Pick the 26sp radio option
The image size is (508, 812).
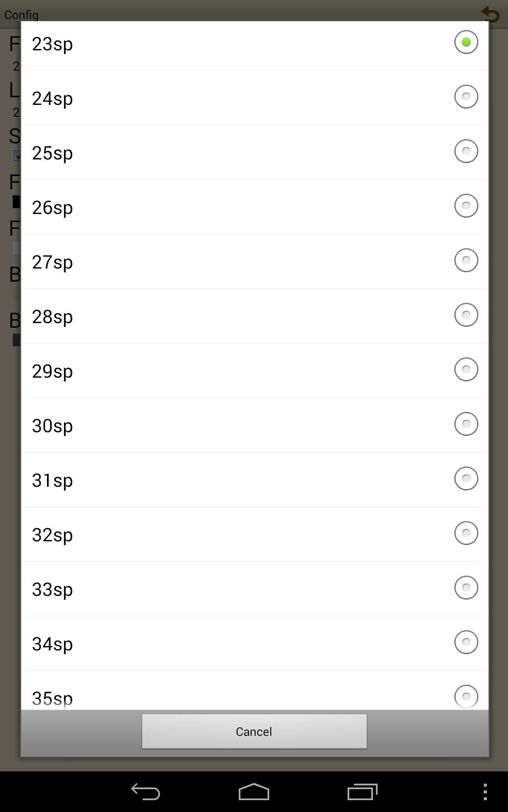point(466,206)
